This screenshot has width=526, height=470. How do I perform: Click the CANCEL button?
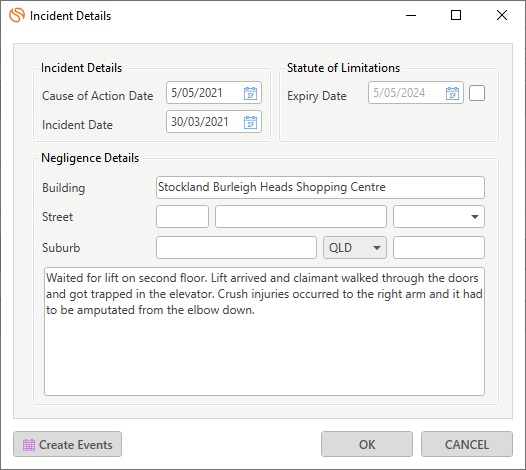467,444
